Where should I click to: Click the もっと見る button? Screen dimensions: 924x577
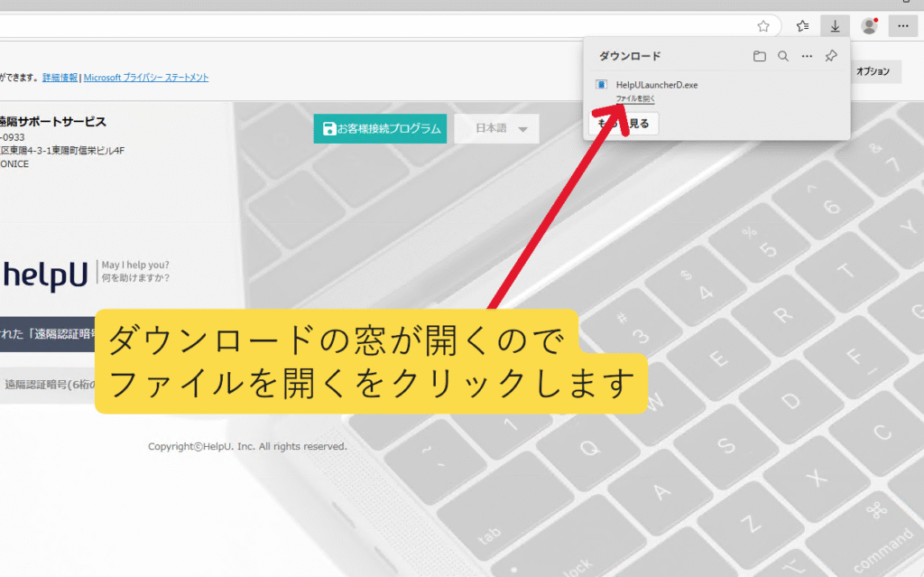pyautogui.click(x=624, y=124)
